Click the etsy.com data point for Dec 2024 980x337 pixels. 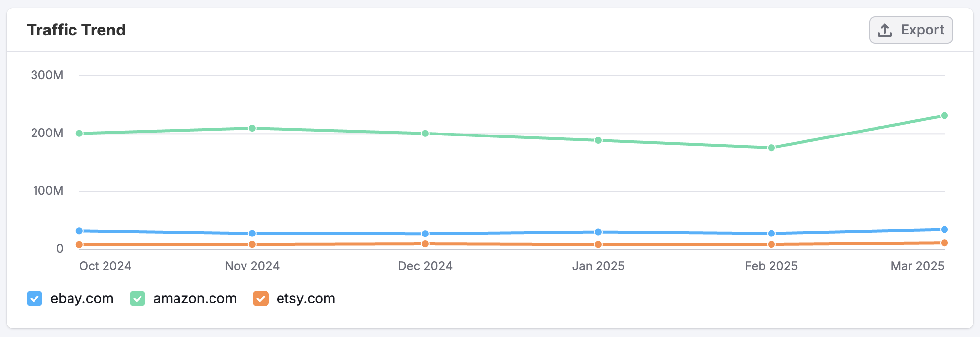coord(425,243)
